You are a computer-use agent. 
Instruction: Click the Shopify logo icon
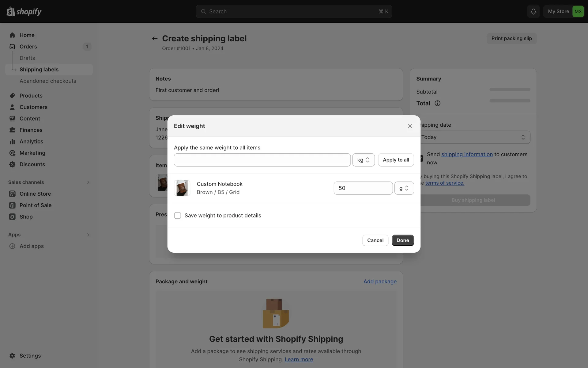pos(11,11)
